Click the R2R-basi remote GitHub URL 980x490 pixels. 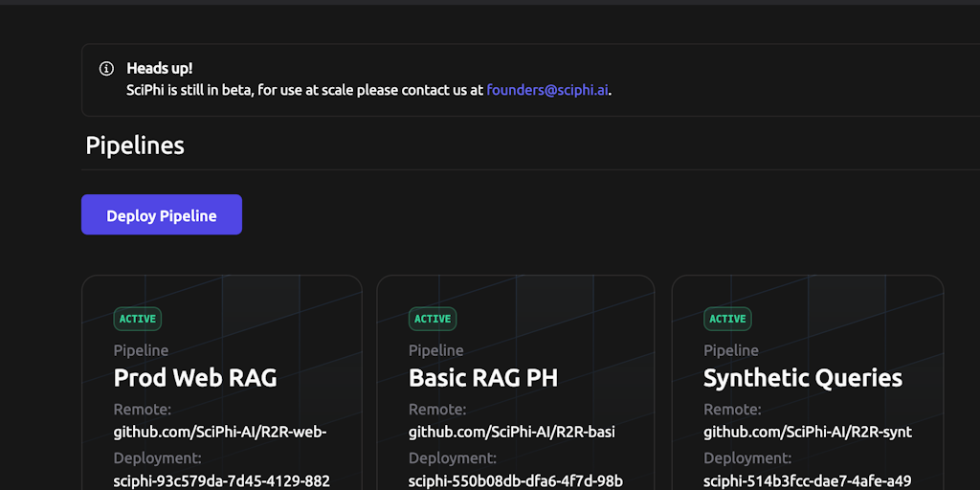511,432
